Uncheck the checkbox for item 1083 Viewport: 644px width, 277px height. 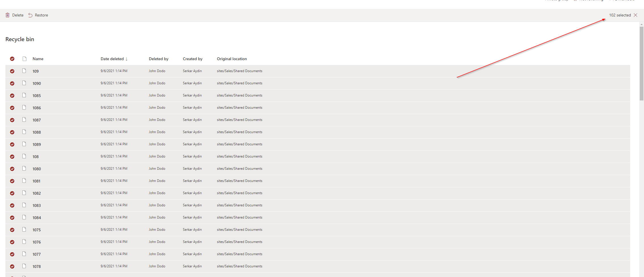[12, 205]
